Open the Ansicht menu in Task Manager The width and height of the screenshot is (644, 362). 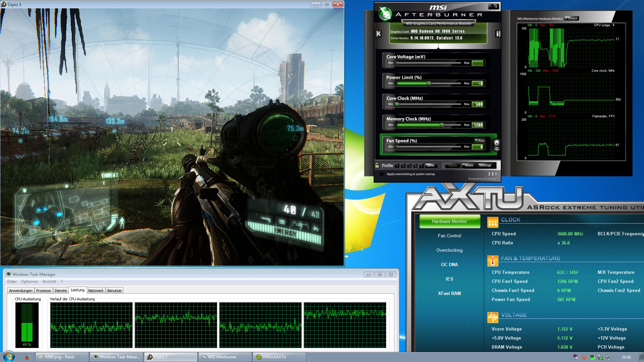click(x=49, y=281)
